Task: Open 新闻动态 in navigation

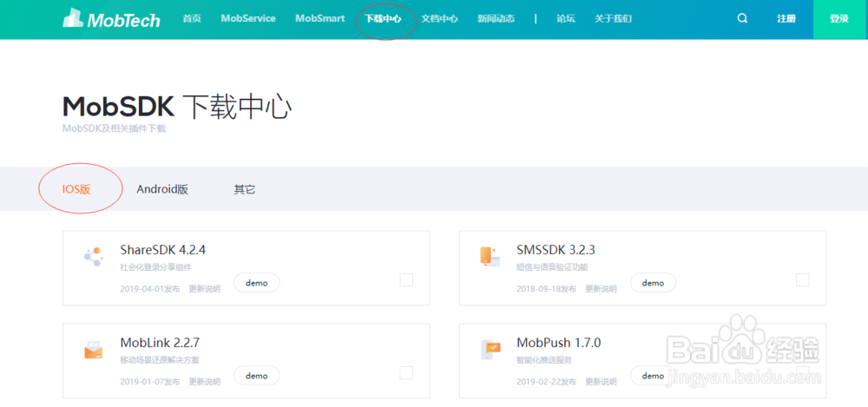Action: 496,18
